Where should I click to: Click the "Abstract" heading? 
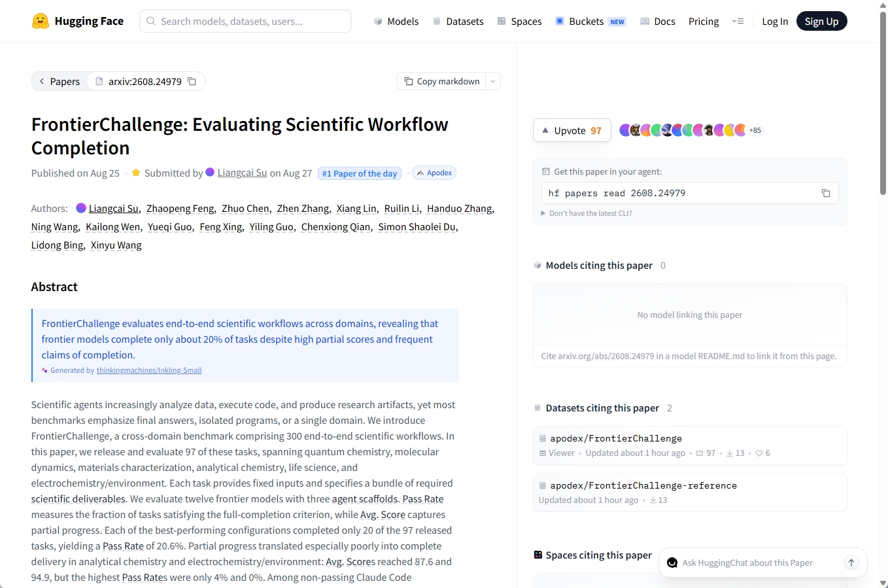(x=54, y=286)
